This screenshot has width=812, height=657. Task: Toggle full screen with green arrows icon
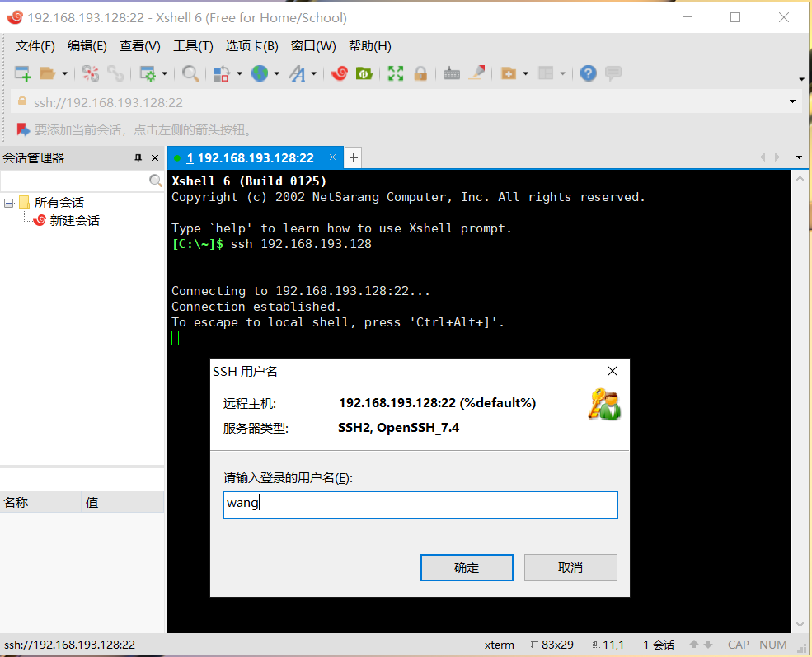coord(396,73)
